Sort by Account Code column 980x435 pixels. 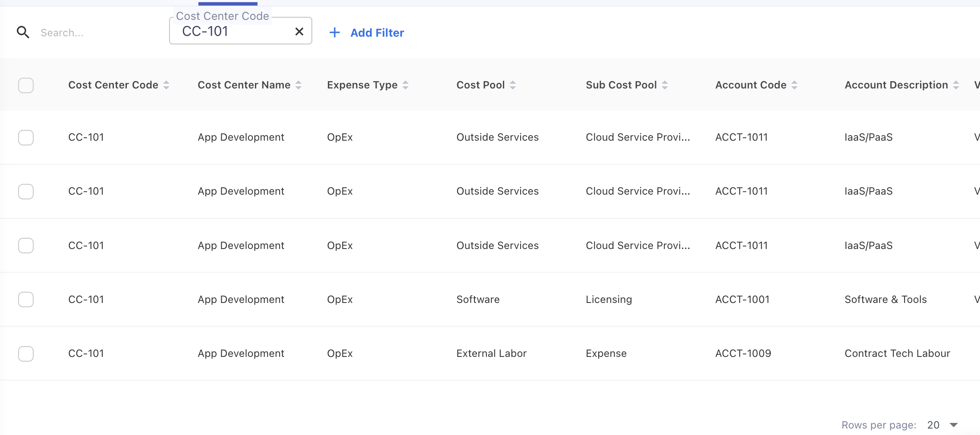(794, 85)
